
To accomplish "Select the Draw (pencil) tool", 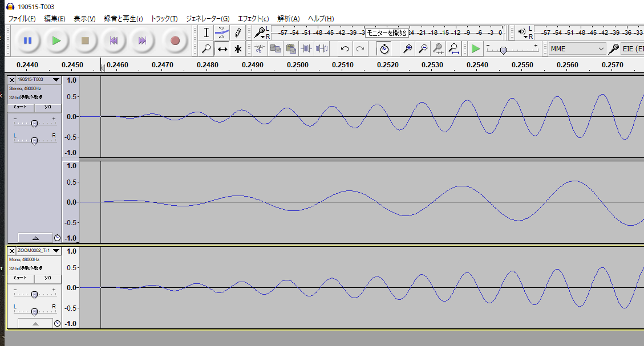I will pyautogui.click(x=238, y=32).
